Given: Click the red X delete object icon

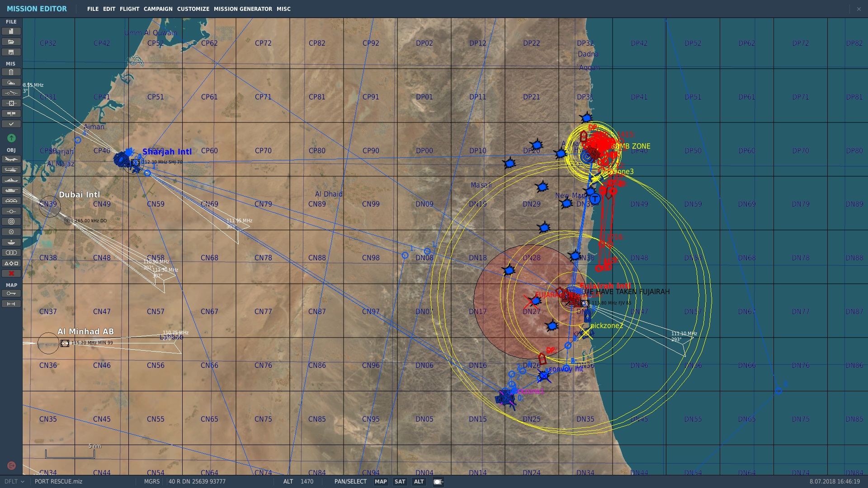Looking at the screenshot, I should [x=11, y=273].
